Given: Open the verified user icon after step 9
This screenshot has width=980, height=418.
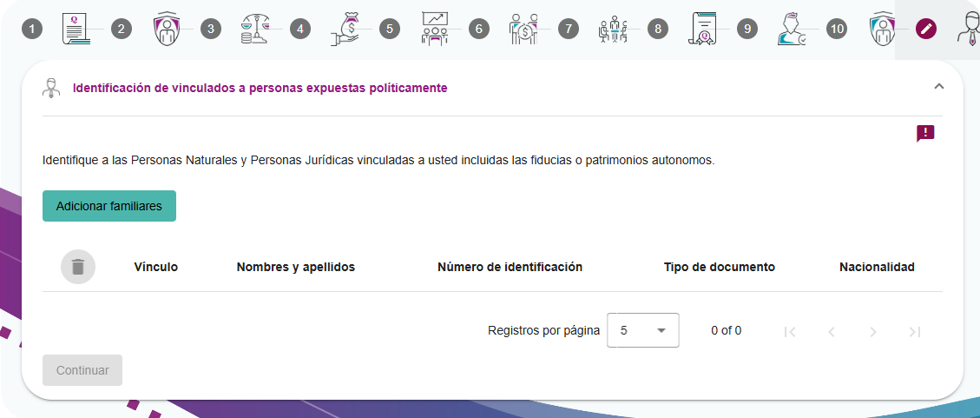Looking at the screenshot, I should (x=792, y=29).
